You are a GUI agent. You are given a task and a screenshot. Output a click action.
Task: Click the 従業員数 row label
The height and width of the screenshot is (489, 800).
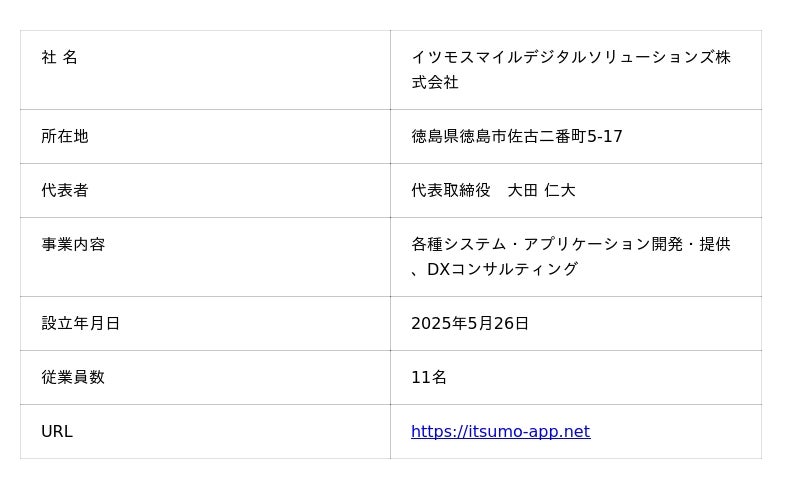(x=72, y=377)
